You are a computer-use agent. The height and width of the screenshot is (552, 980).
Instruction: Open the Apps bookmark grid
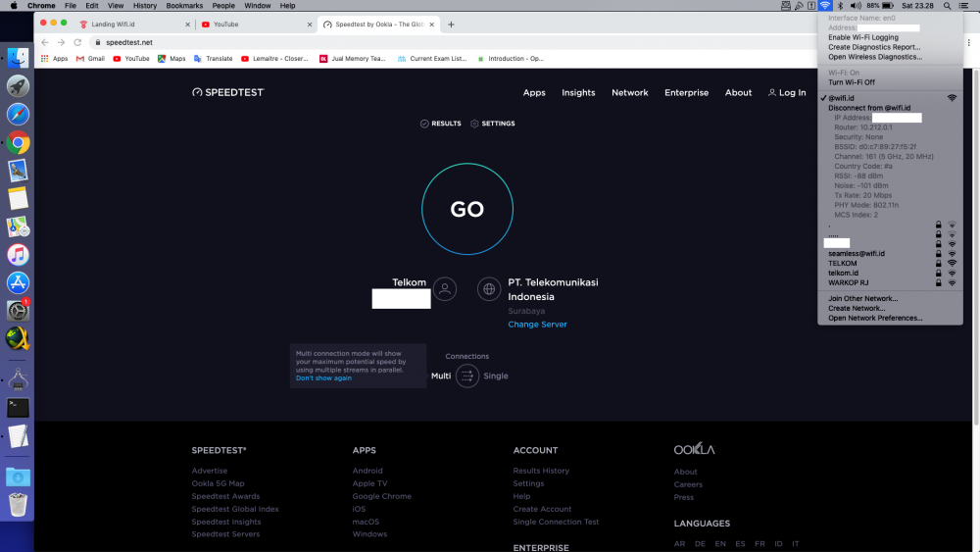[x=54, y=59]
